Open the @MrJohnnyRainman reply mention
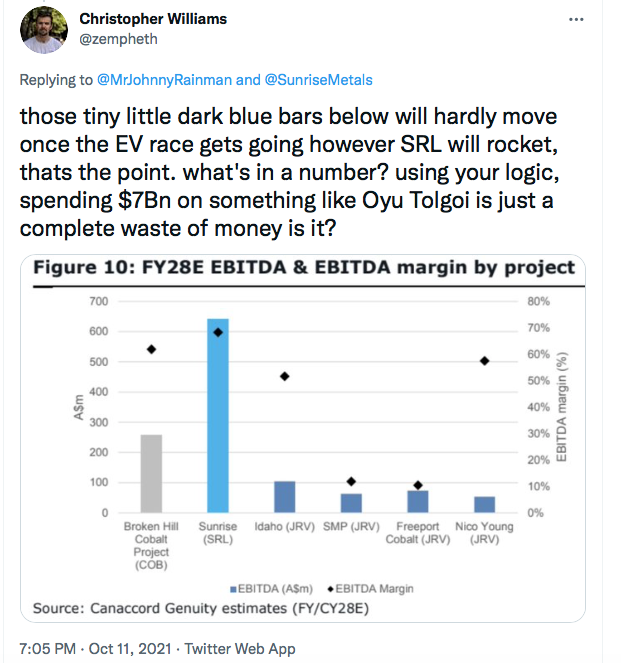The width and height of the screenshot is (621, 663). (x=164, y=80)
